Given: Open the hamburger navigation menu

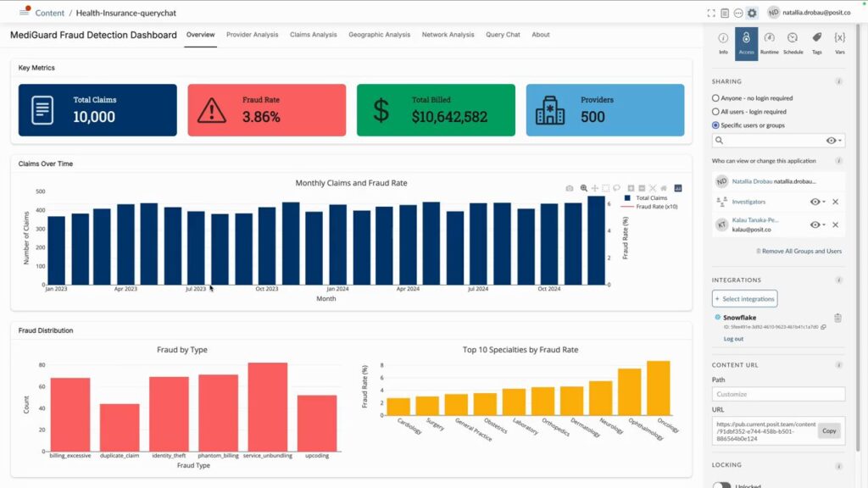Looking at the screenshot, I should (25, 12).
